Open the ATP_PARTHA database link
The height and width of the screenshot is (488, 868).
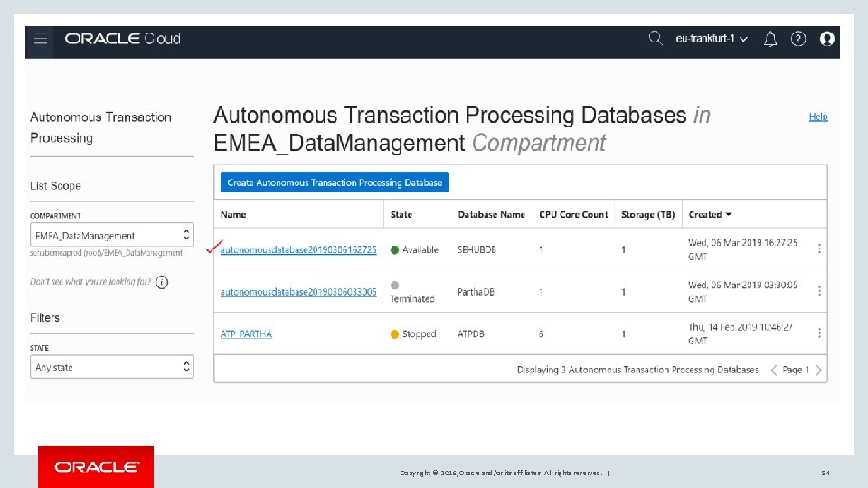click(246, 333)
